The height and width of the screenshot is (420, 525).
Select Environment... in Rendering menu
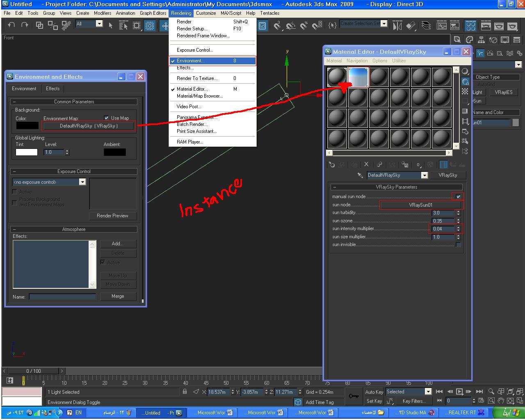tap(212, 61)
